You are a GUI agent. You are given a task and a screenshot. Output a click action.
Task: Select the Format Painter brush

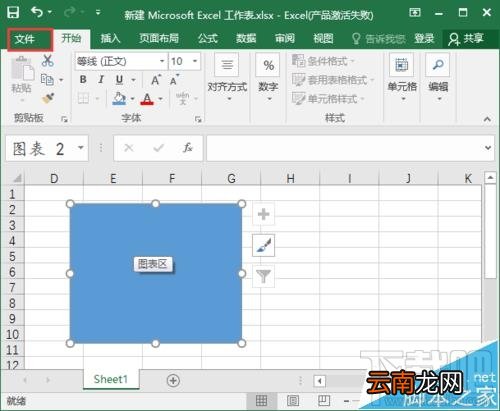click(x=48, y=98)
